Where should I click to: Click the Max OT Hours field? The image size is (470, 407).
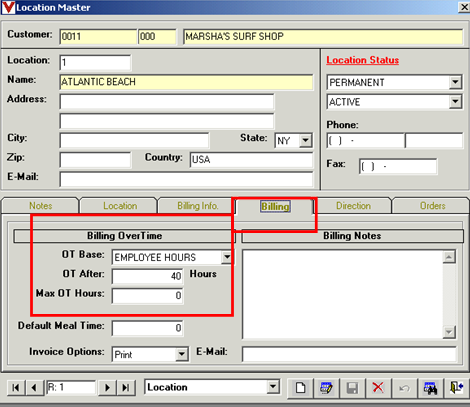[x=147, y=296]
